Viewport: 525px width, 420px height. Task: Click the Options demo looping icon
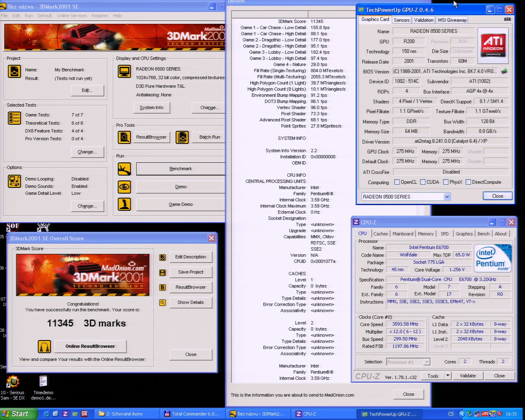[x=14, y=181]
